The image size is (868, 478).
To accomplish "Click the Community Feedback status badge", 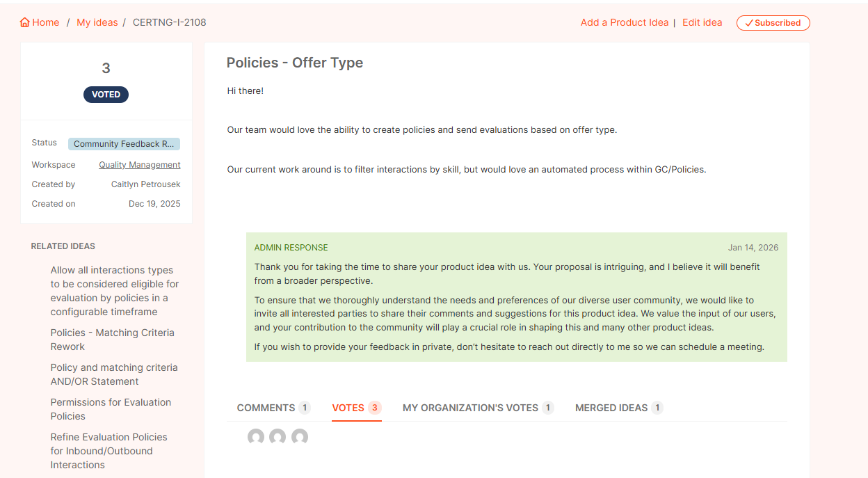I will [x=124, y=144].
